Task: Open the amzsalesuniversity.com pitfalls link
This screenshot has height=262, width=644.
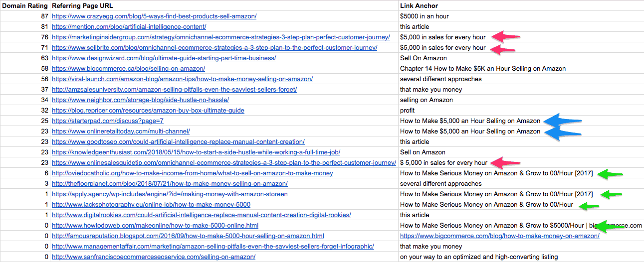Action: (x=174, y=89)
